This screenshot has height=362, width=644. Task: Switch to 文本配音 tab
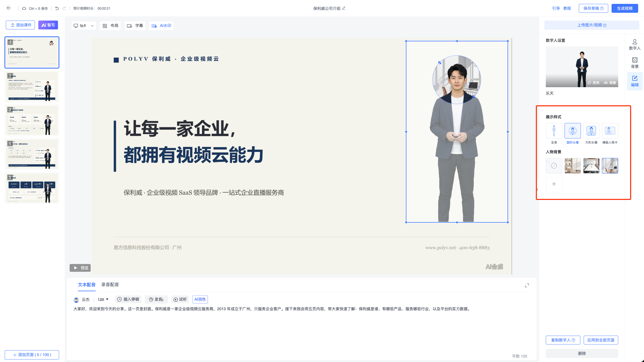point(87,284)
